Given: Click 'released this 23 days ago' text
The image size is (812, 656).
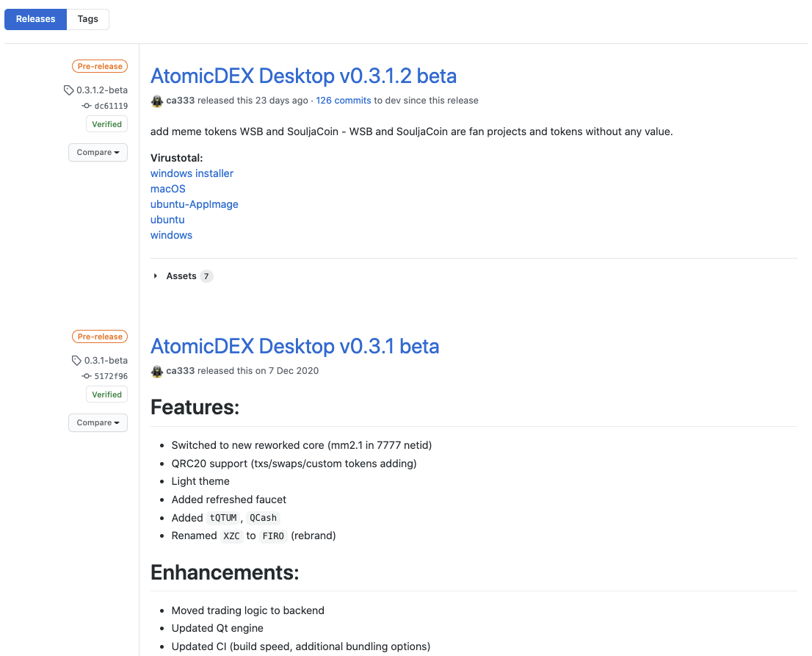Looking at the screenshot, I should point(253,101).
